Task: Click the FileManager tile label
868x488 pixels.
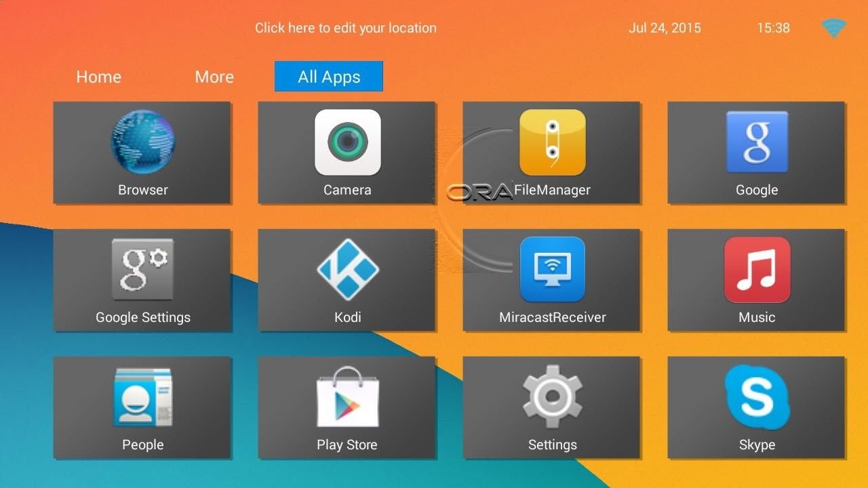Action: pyautogui.click(x=552, y=190)
